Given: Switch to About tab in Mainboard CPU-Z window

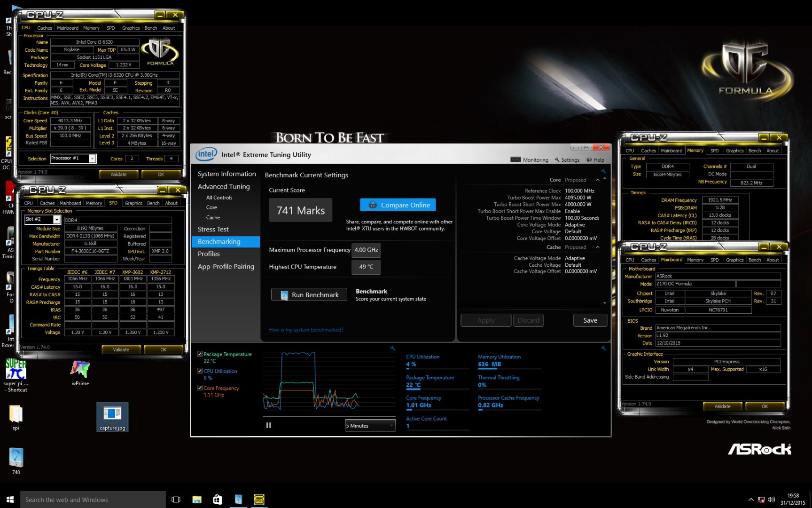Looking at the screenshot, I should point(773,260).
